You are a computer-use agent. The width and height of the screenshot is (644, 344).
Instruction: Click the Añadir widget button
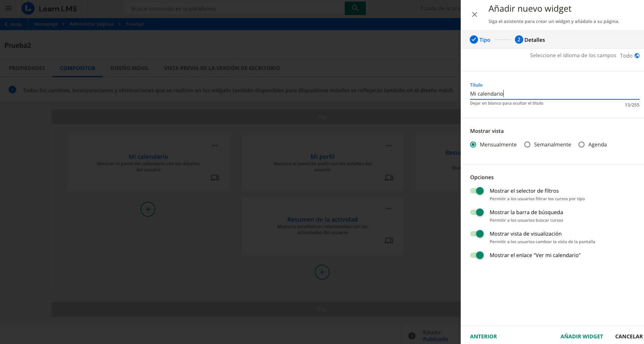coord(582,336)
